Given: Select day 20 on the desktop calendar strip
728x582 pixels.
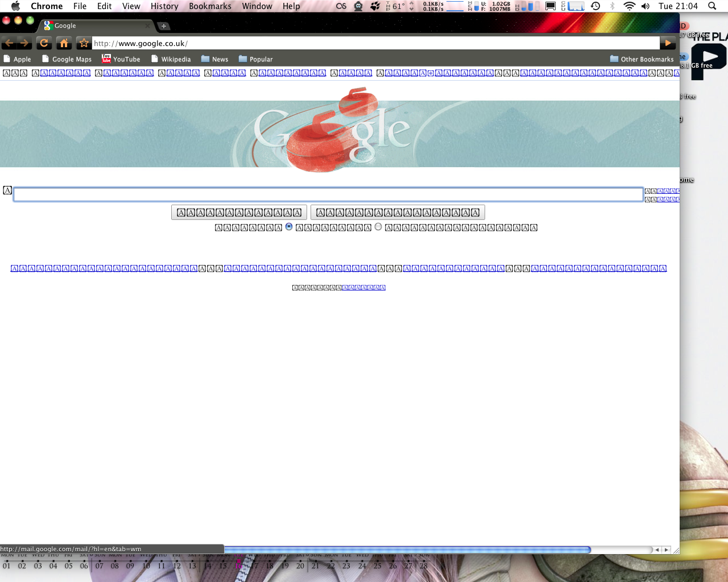Looking at the screenshot, I should (300, 566).
